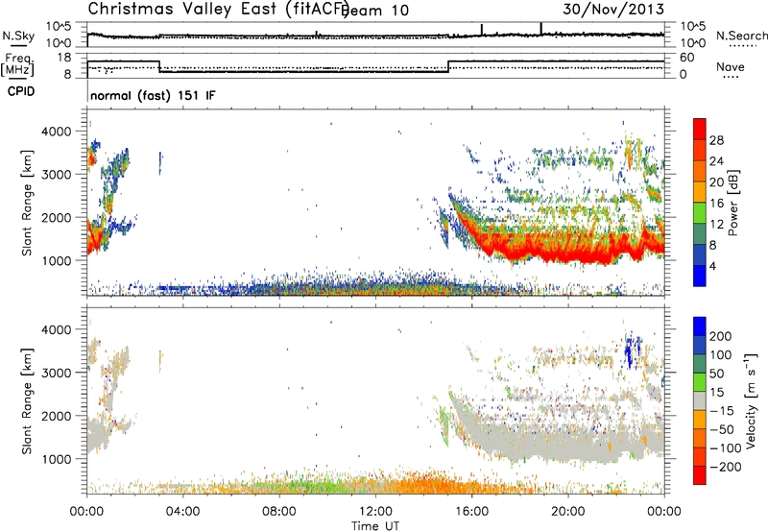
Task: Click the dotted line sample under "Nave"
Action: [731, 77]
